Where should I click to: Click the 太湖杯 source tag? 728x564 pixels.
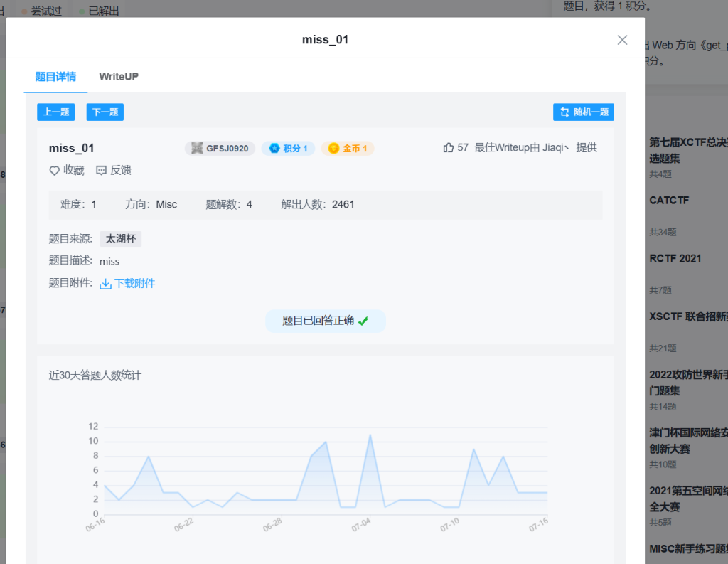120,239
